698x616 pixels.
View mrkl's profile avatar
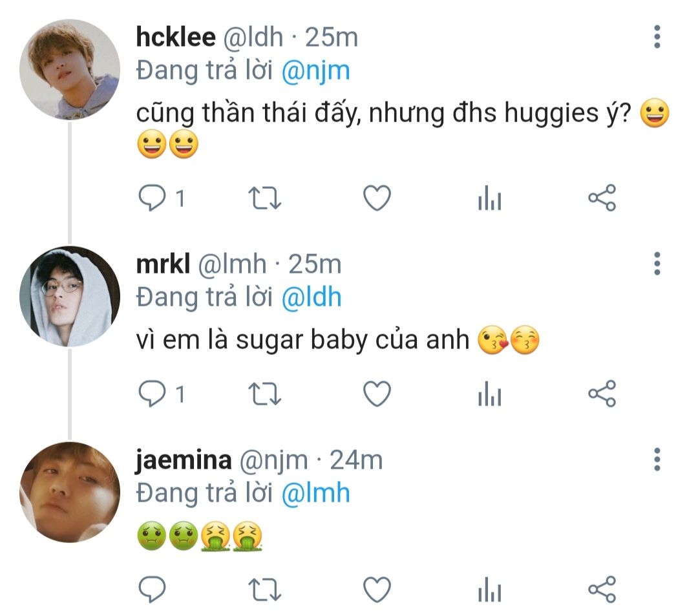tap(70, 296)
